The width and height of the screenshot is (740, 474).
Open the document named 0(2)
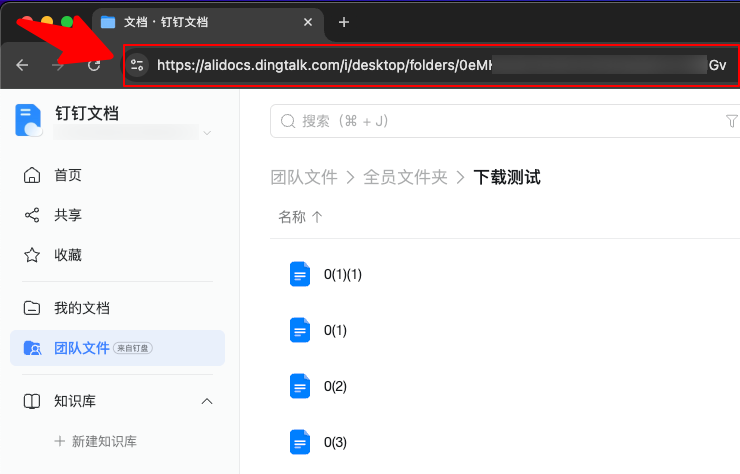[x=335, y=386]
